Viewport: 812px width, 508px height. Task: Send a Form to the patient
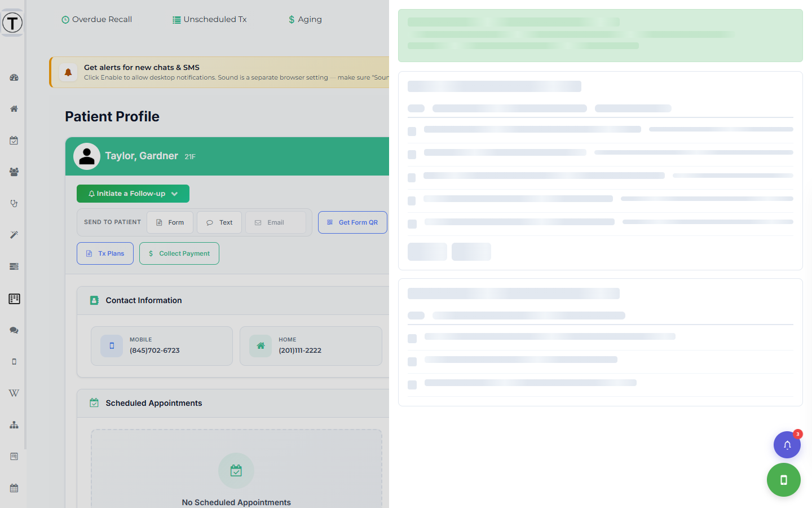click(170, 222)
